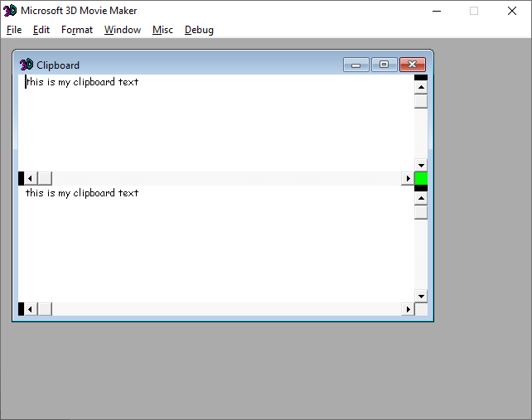Close the Microsoft 3D Movie Maker window
532x420 pixels.
[512, 11]
